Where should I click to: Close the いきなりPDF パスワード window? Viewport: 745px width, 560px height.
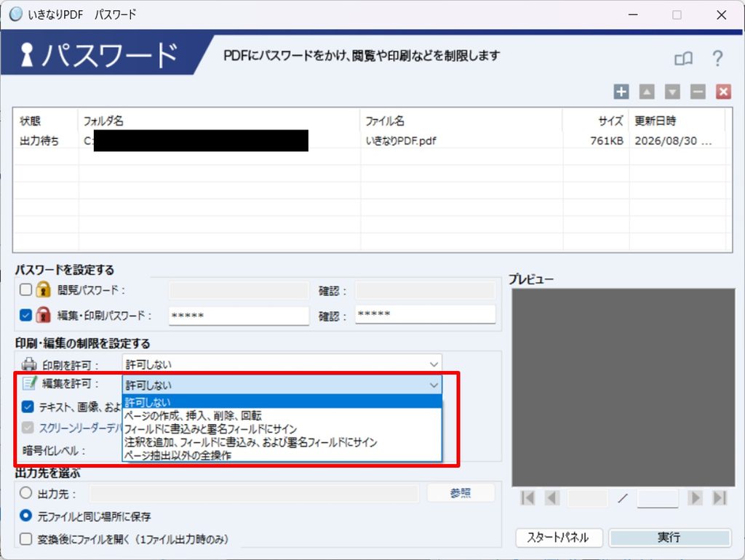tap(721, 15)
